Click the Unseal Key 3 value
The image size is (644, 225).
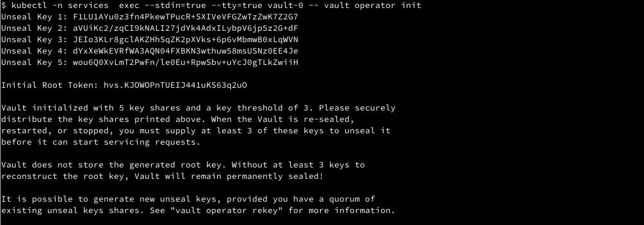pyautogui.click(x=186, y=40)
